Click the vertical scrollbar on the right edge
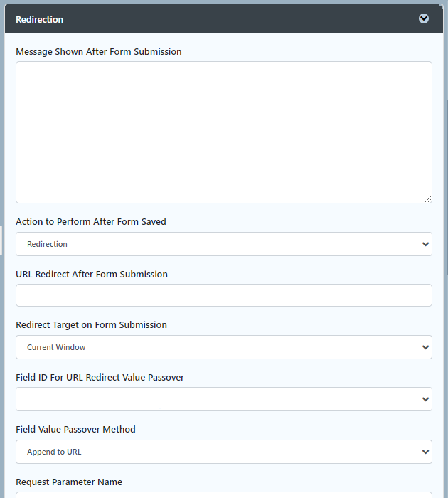Image resolution: width=448 pixels, height=498 pixels. pyautogui.click(x=446, y=185)
